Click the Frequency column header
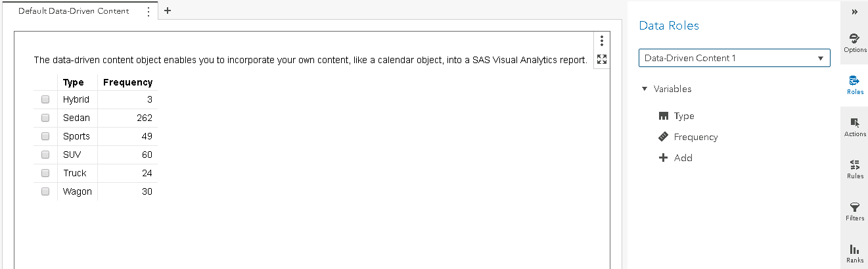The image size is (868, 269). pyautogui.click(x=127, y=82)
